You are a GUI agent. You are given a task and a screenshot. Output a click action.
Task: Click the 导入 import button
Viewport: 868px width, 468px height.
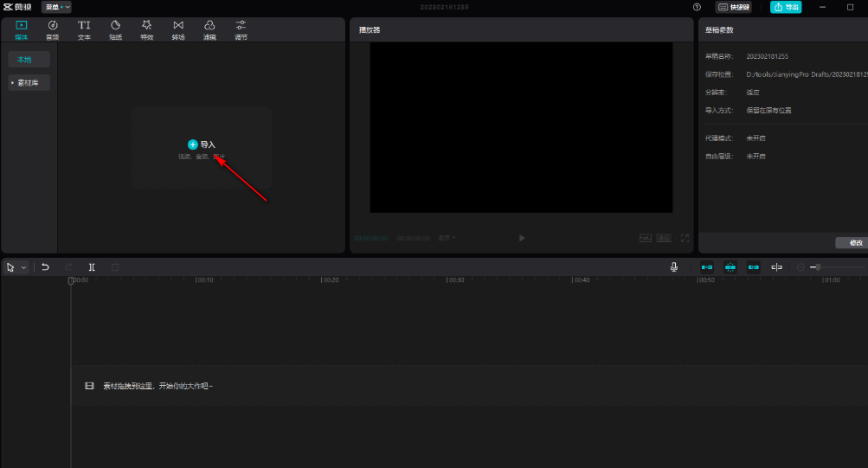[x=202, y=144]
